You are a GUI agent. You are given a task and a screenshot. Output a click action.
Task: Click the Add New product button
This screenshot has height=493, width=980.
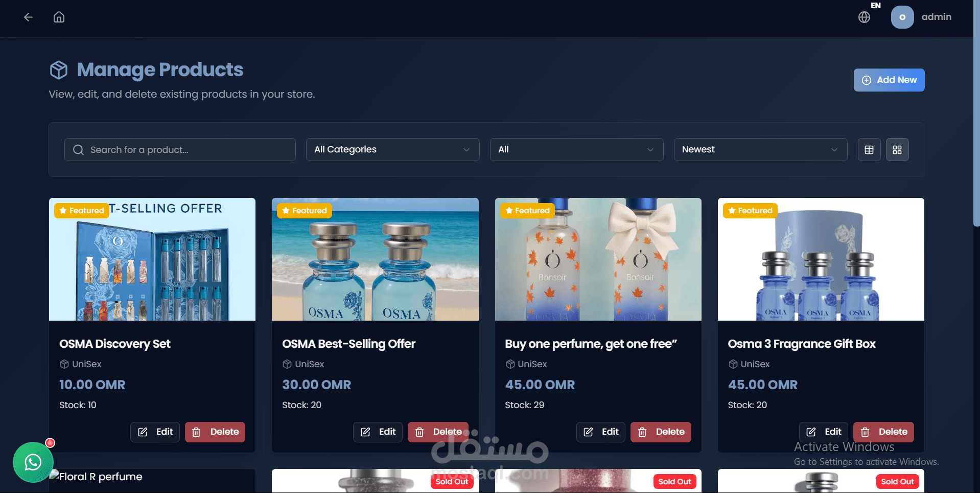[x=889, y=80]
